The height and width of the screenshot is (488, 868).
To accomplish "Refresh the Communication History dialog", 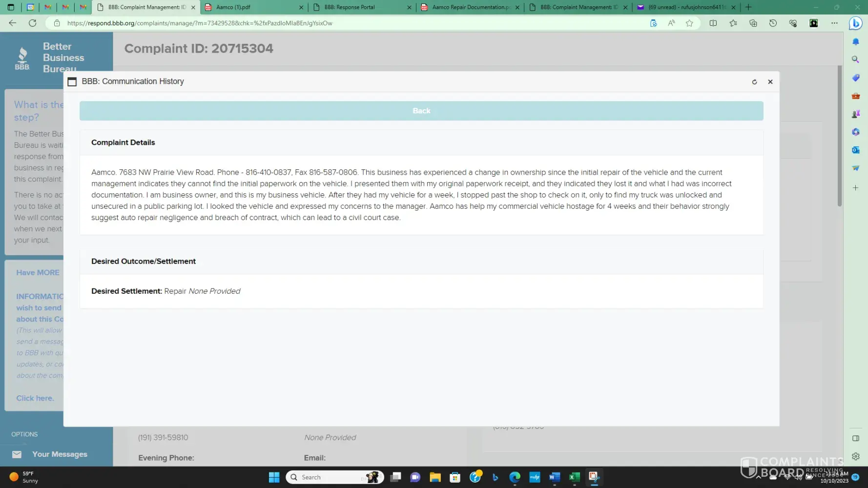I will 755,82.
